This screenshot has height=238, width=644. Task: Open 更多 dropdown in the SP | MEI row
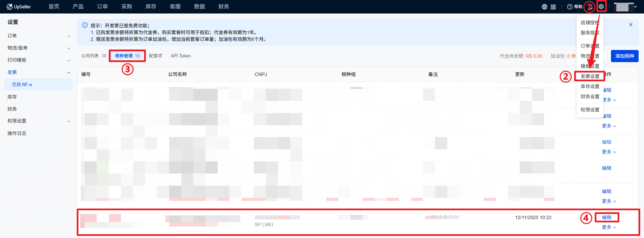click(x=609, y=227)
